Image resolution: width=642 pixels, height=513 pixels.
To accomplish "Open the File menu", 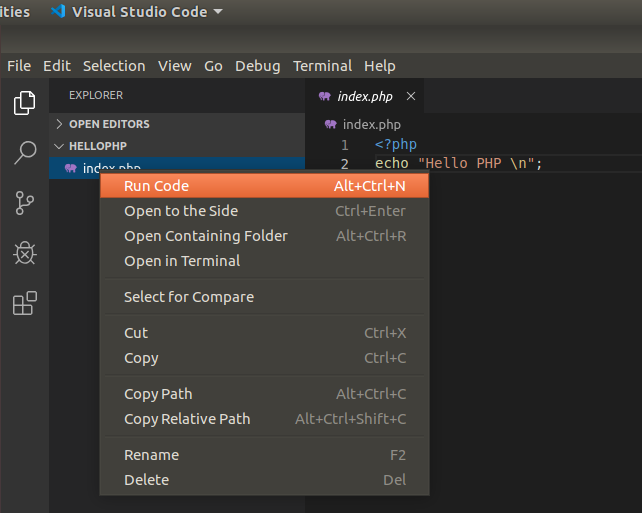I will (x=19, y=66).
